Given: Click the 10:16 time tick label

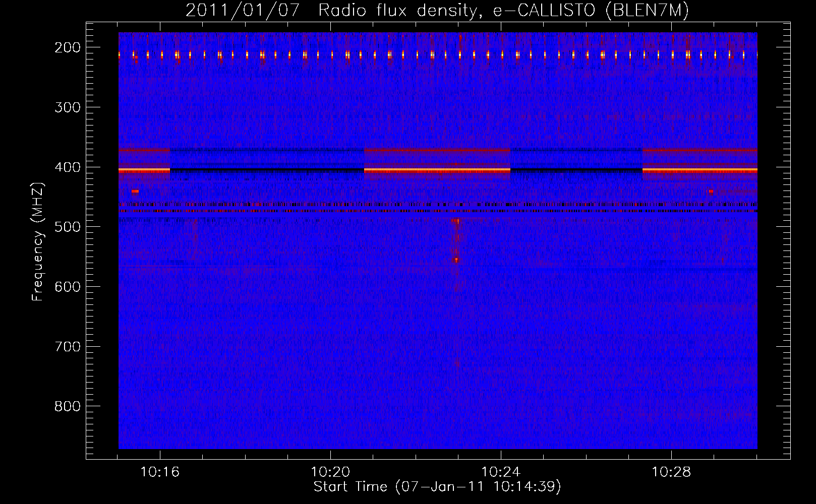Looking at the screenshot, I should click(x=160, y=472).
